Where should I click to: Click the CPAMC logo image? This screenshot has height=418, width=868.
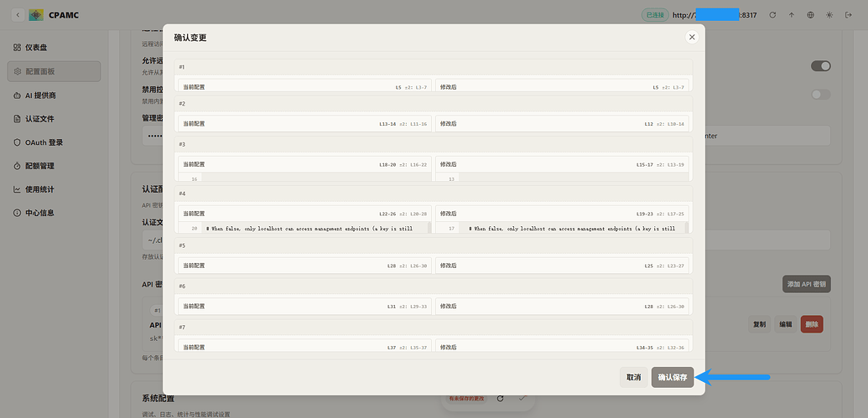tap(36, 15)
